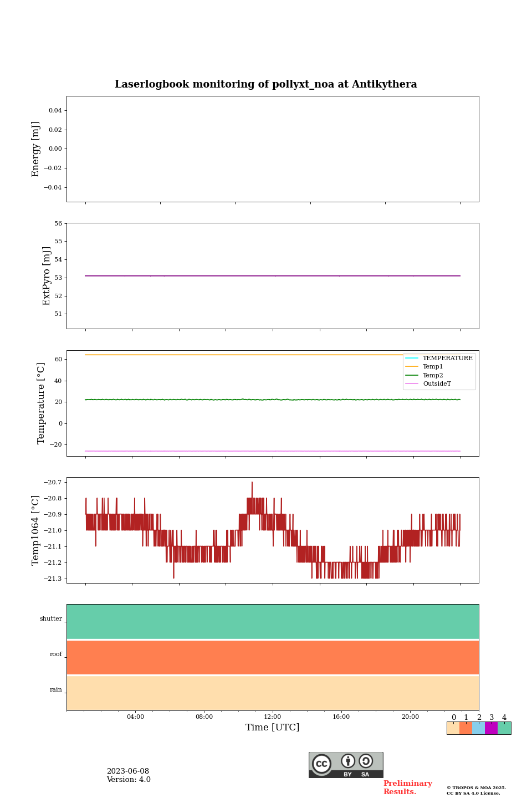532x798 pixels.
Task: Click the orange colorbar swatch for value 1
Action: coord(466,728)
